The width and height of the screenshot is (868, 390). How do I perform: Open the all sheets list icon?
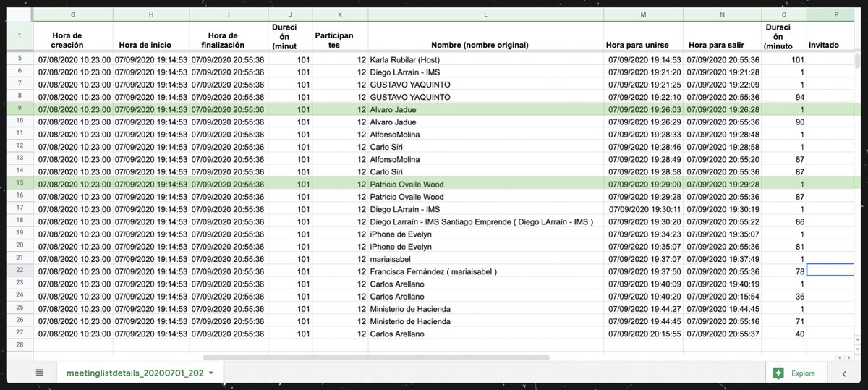(x=40, y=373)
